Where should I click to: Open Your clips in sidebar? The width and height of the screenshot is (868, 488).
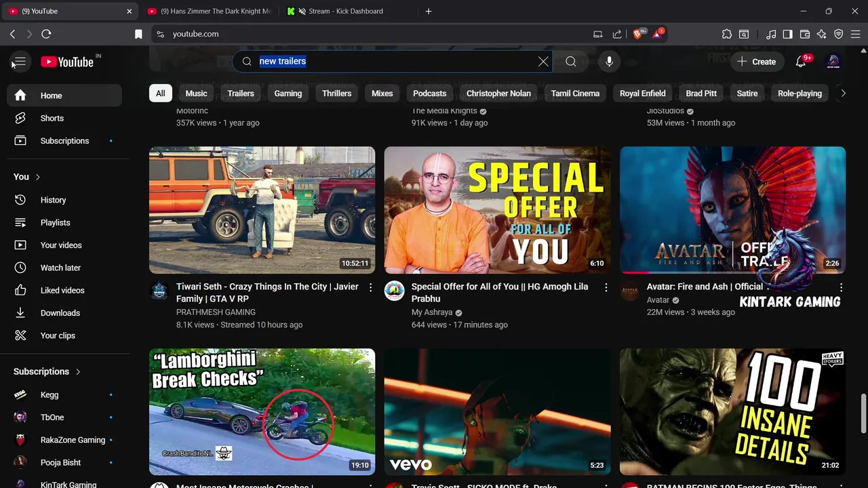64,335
